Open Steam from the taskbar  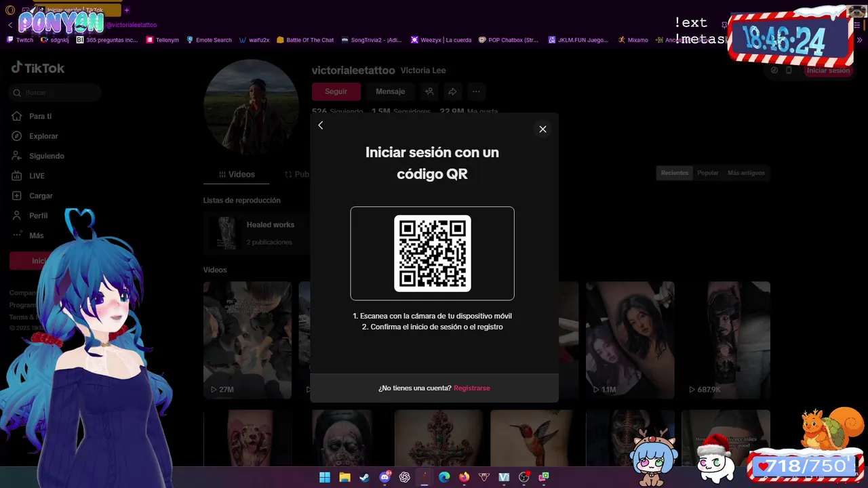pos(364,477)
